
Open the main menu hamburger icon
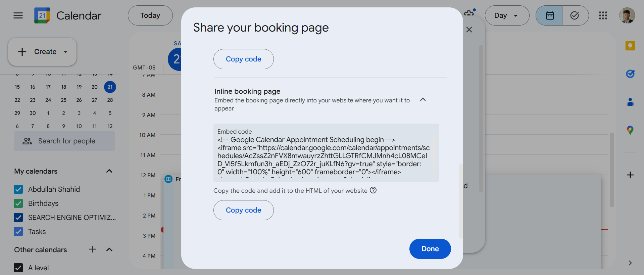[18, 15]
